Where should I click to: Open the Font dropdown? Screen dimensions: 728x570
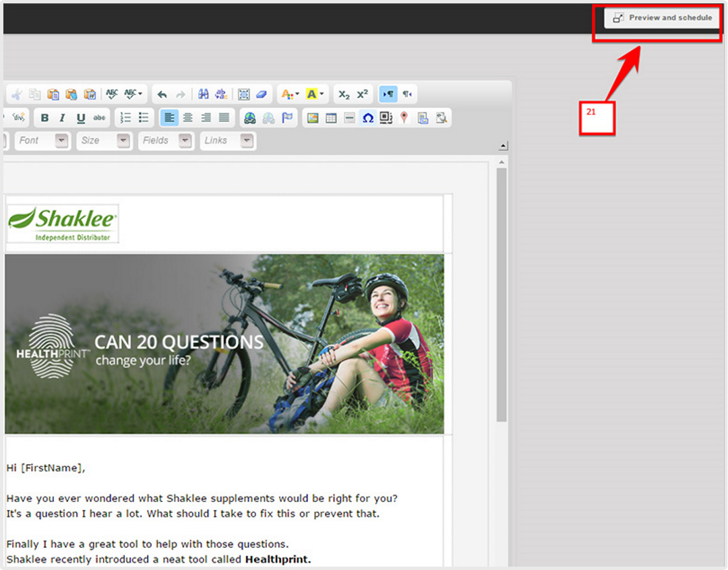click(x=42, y=141)
